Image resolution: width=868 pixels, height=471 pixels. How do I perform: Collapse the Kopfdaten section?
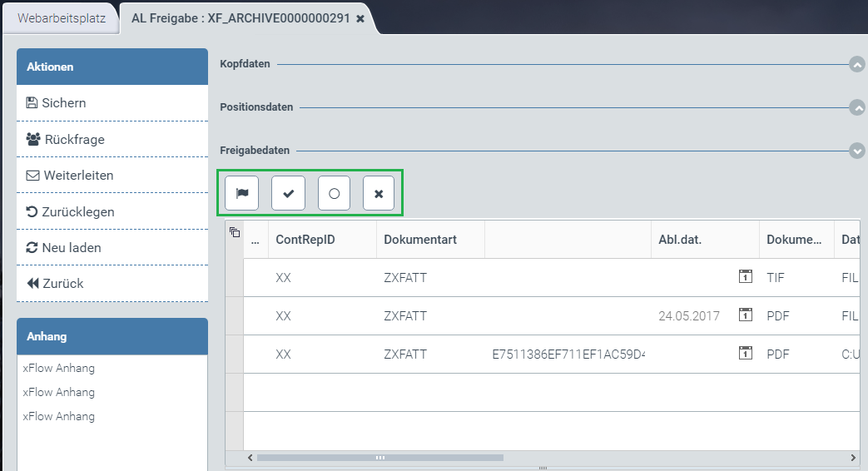point(856,64)
